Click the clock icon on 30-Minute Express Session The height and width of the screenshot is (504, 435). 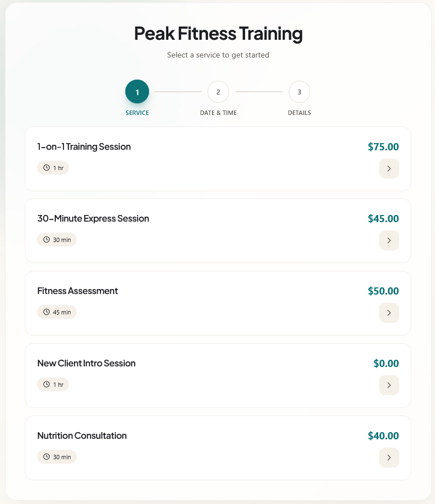pyautogui.click(x=45, y=239)
